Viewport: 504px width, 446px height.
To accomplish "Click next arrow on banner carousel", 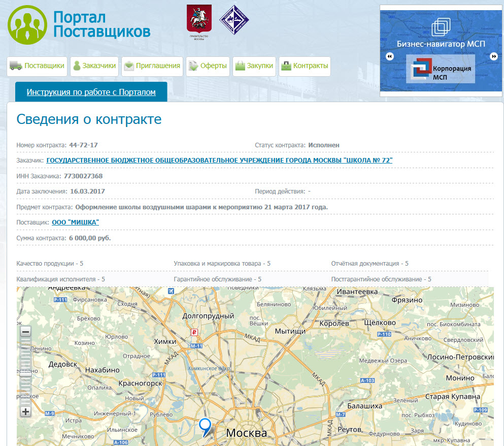I will pos(494,56).
